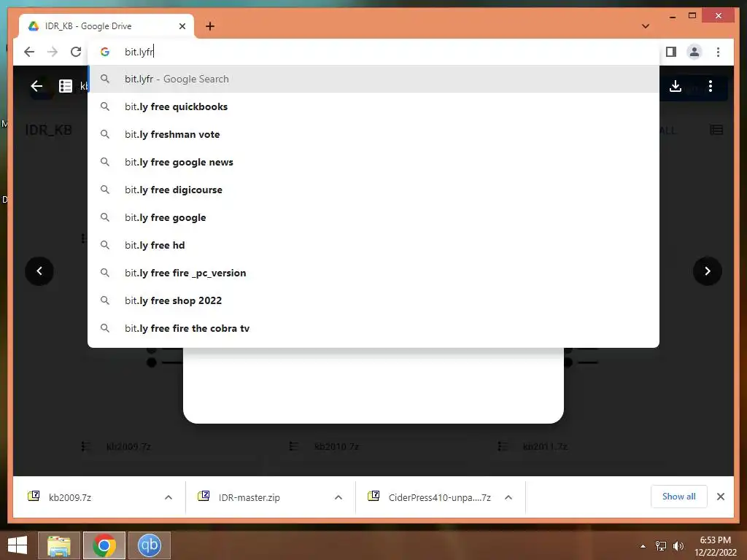
Task: Open Drive preview more-actions three dots
Action: click(x=711, y=86)
